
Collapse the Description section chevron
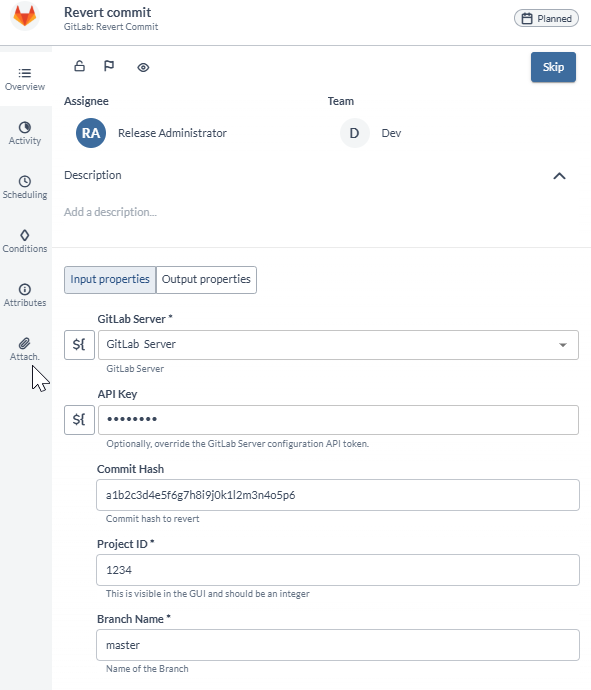559,176
